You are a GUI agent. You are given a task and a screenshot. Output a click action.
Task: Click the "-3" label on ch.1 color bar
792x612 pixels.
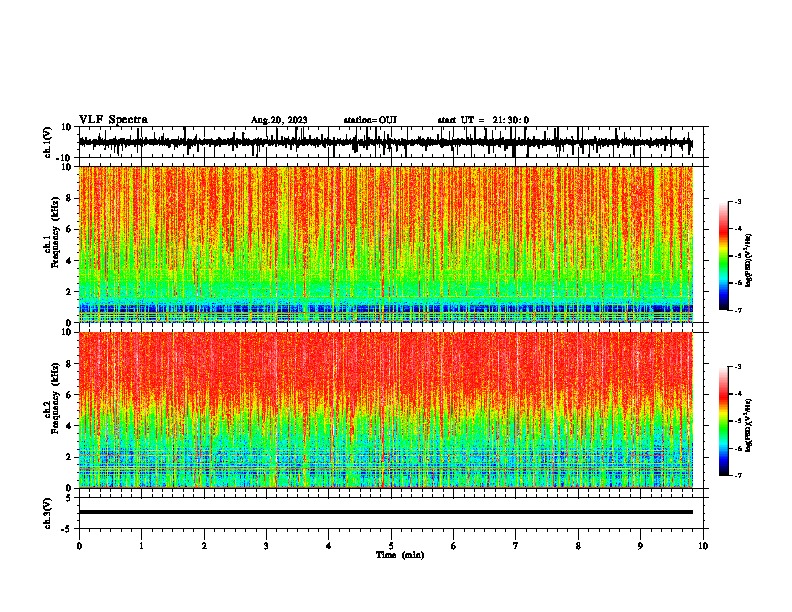tap(737, 201)
